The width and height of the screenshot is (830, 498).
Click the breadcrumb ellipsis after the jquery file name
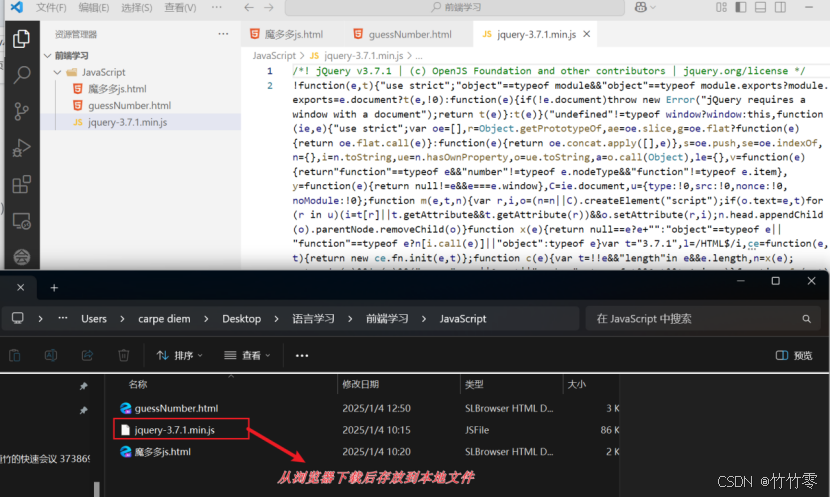(x=419, y=56)
